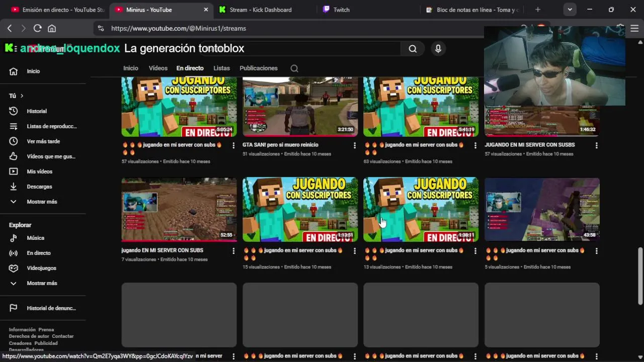Open the 52:55 duration video thumbnail
644x362 pixels.
(179, 209)
